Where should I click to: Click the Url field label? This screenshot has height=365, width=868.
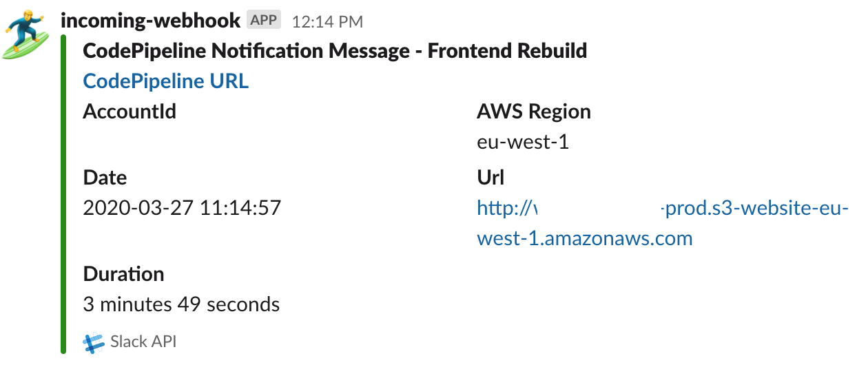click(490, 178)
